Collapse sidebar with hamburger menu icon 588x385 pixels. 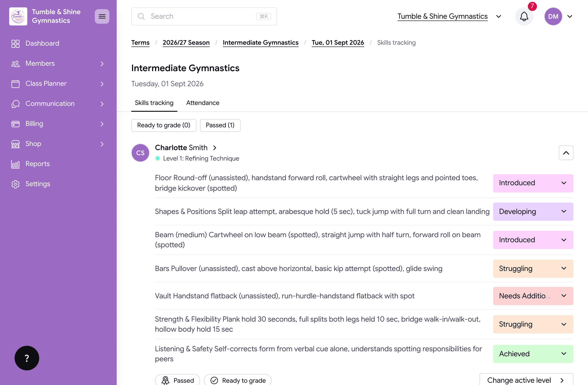point(102,16)
